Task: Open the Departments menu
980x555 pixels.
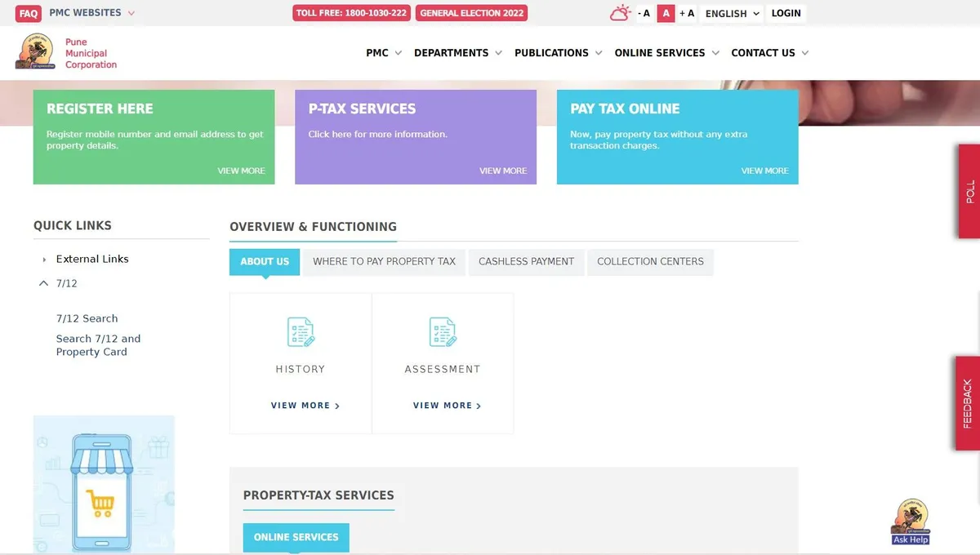Action: point(458,53)
